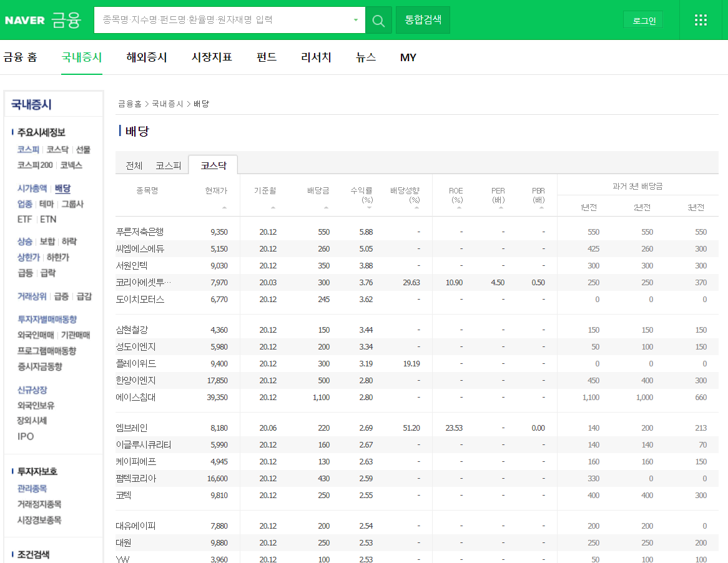Viewport: 728px width, 563px height.
Task: Open the 이글루시큐리티 stock
Action: coord(144,444)
